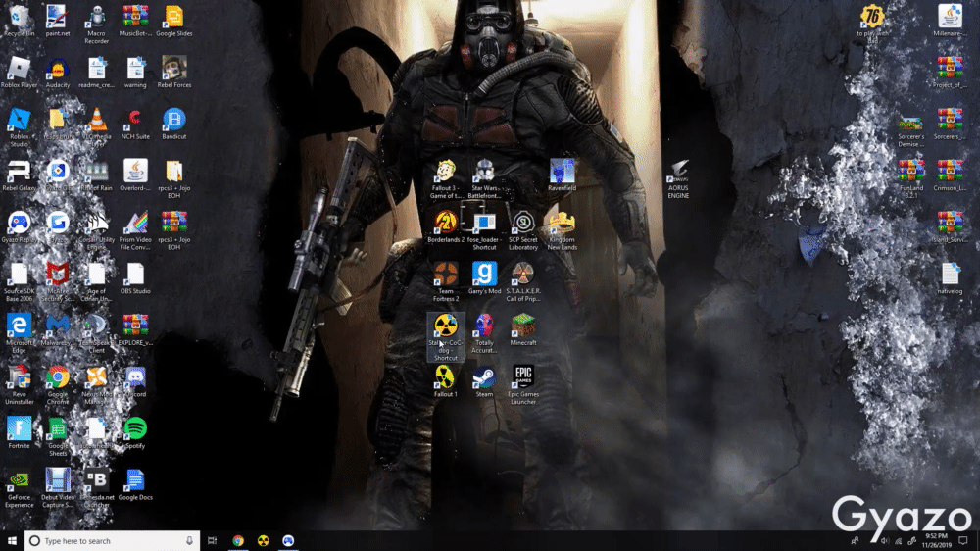Select the Source SDK Base 2006 icon
980x551 pixels.
(x=19, y=282)
